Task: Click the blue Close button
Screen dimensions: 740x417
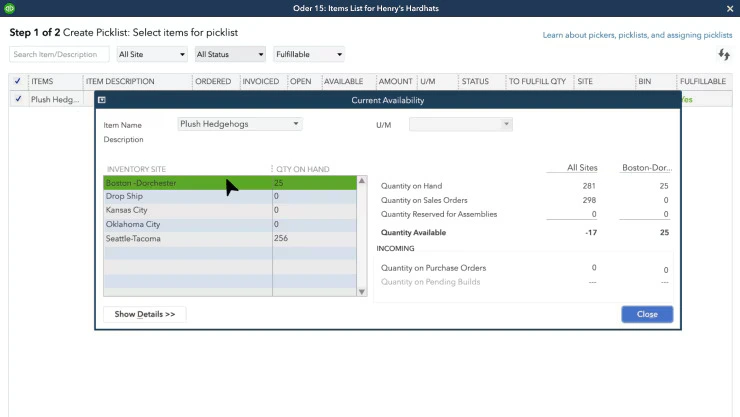Action: (x=647, y=314)
